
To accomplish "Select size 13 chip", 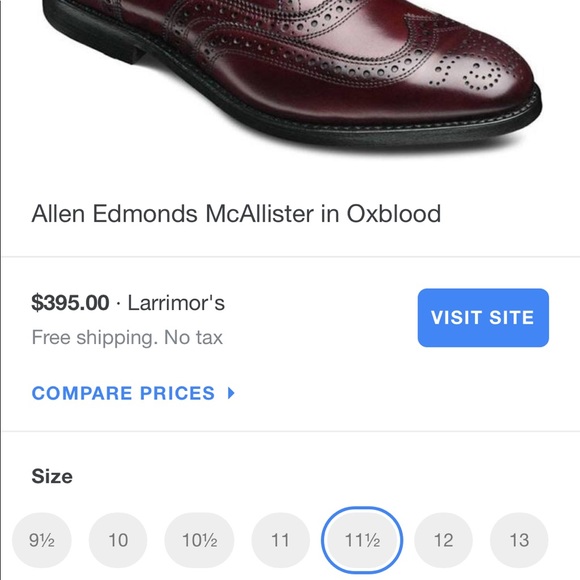I will tap(519, 540).
